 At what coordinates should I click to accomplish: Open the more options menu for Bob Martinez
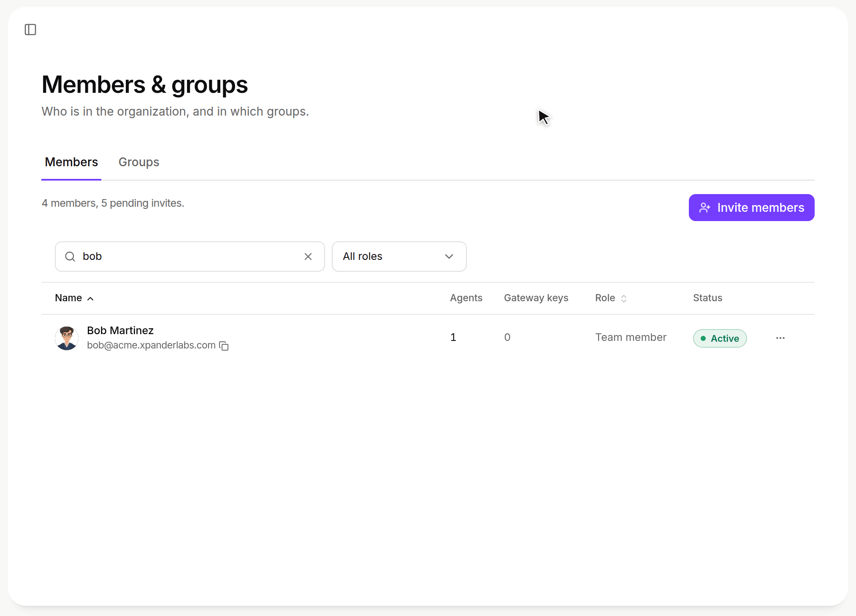pos(780,338)
